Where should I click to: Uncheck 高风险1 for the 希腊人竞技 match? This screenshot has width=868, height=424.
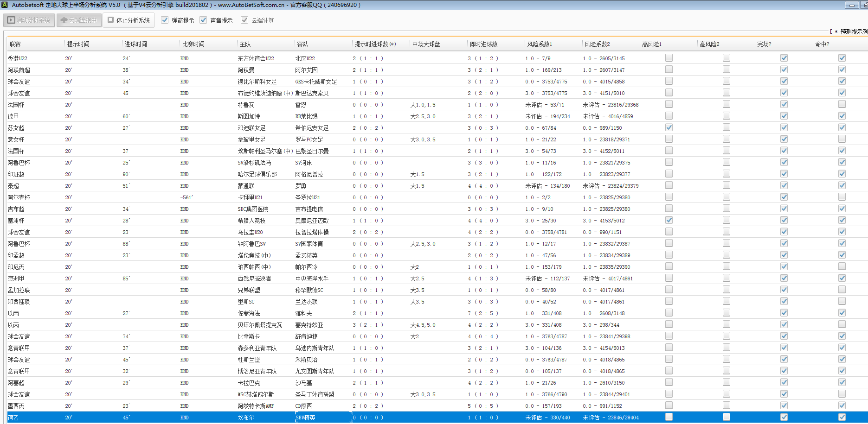[x=669, y=220]
